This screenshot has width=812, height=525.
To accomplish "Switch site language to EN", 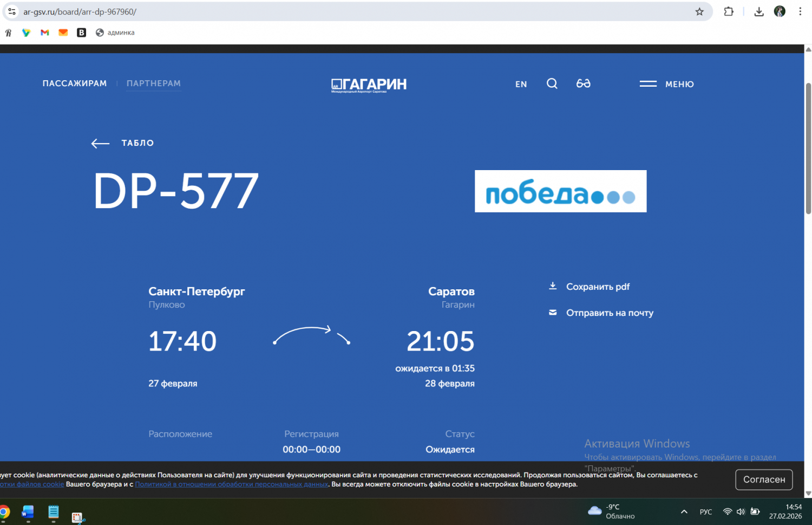I will click(x=521, y=84).
